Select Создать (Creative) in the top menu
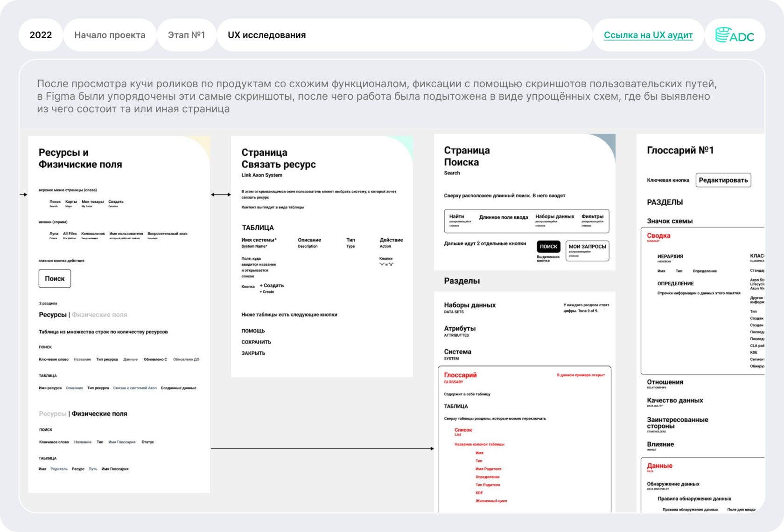Viewport: 784px width, 532px height. (116, 202)
